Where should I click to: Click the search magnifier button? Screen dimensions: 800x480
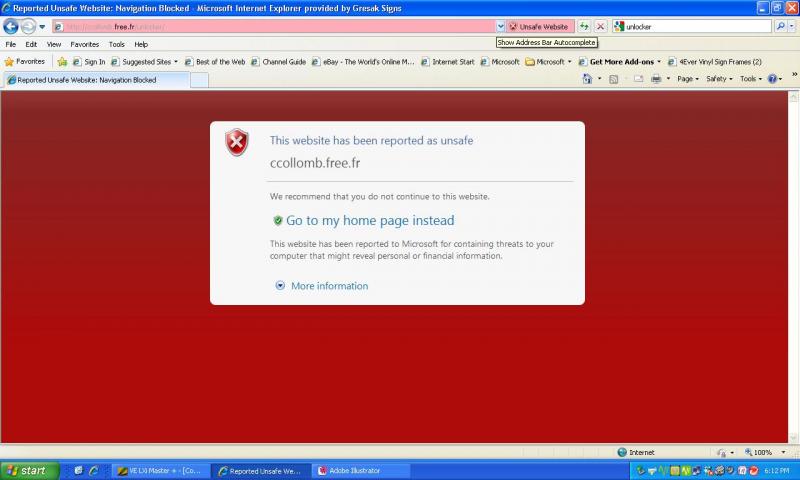(780, 26)
